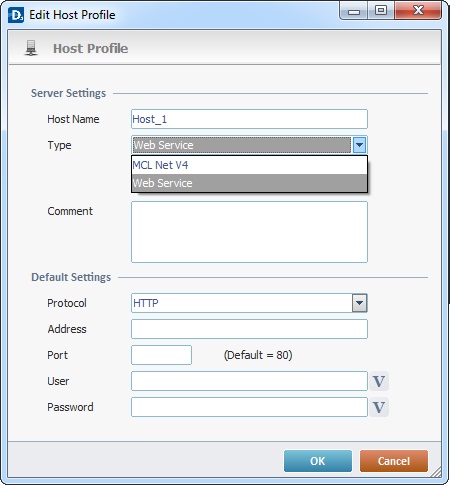Click the V variable icon beside Password field
Viewport: 450px width, 485px height.
coord(379,407)
